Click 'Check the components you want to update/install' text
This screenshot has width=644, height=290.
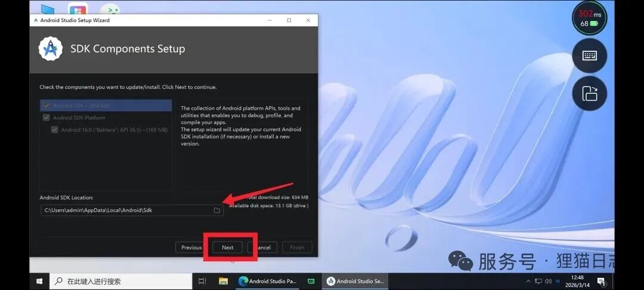tap(128, 87)
